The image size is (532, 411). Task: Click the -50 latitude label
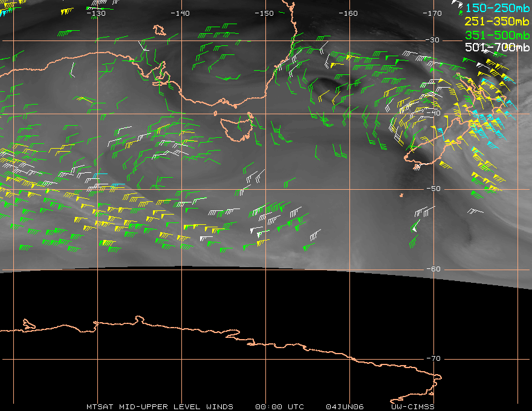434,189
